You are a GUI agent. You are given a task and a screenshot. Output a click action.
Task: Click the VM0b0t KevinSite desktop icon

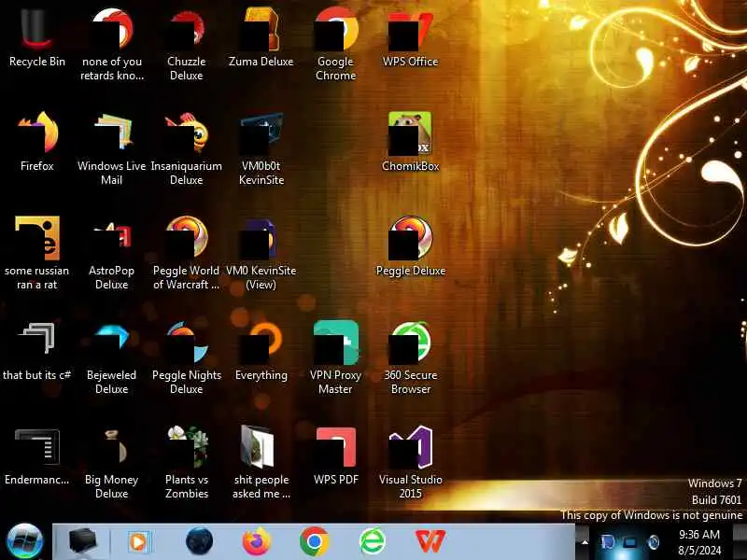tap(261, 147)
